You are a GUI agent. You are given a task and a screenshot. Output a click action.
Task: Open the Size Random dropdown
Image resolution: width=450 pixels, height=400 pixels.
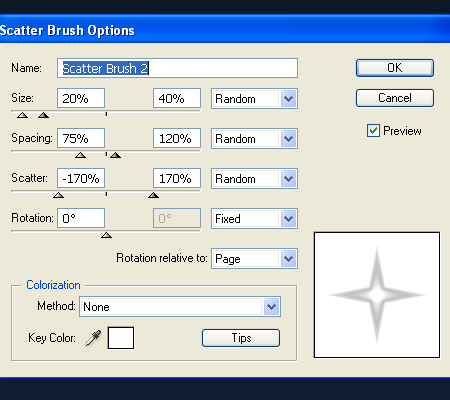click(254, 99)
